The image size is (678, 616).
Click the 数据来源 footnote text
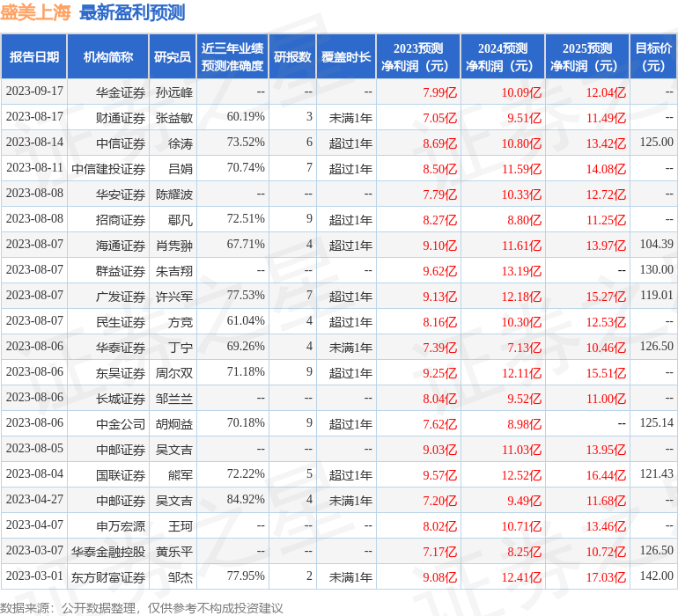pyautogui.click(x=142, y=608)
